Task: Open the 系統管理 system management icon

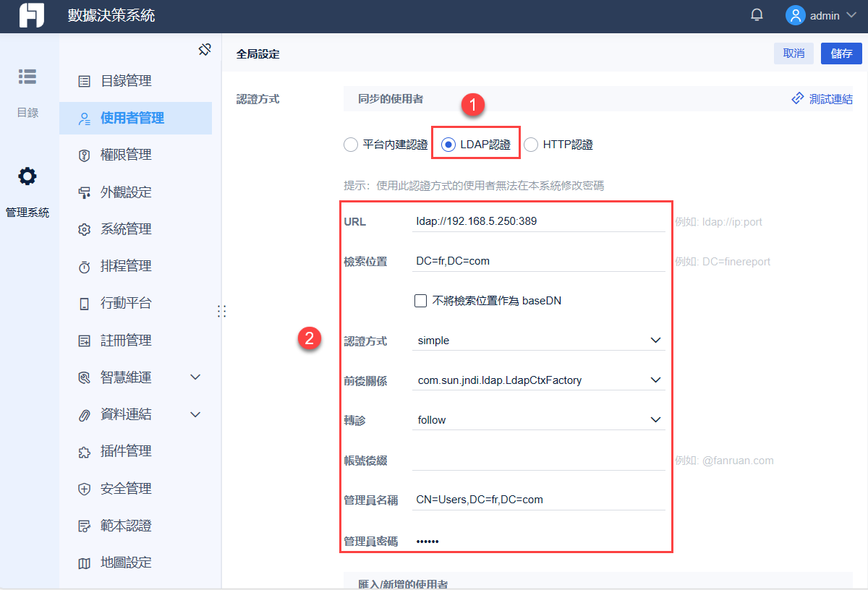Action: (85, 228)
